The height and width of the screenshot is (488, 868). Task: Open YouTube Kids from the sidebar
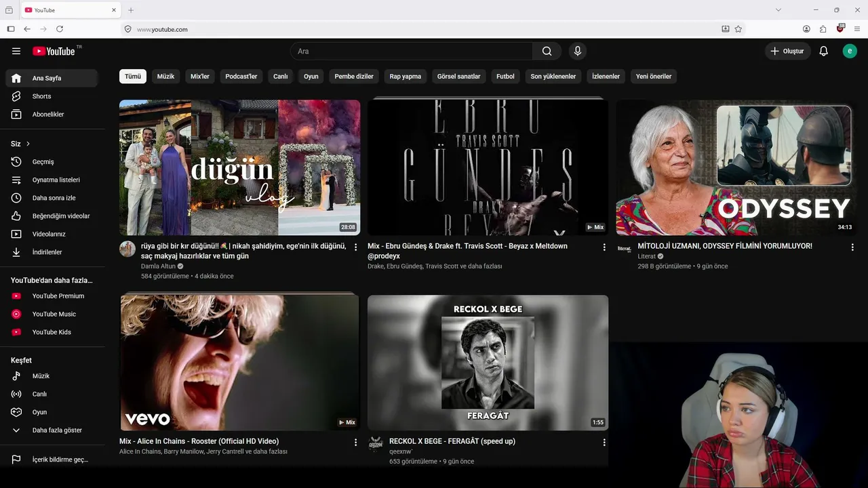tap(53, 332)
